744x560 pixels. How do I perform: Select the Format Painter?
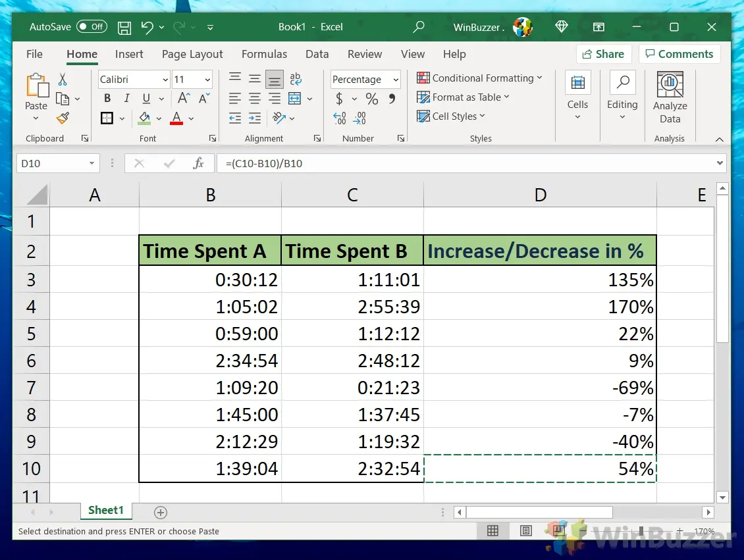click(x=63, y=118)
